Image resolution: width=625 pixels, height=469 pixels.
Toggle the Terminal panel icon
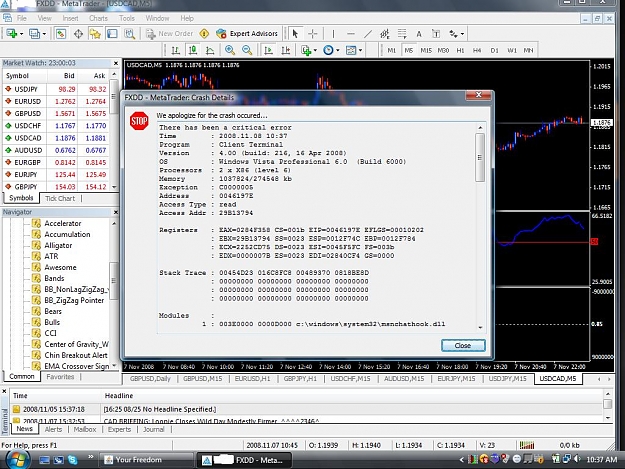click(x=112, y=34)
